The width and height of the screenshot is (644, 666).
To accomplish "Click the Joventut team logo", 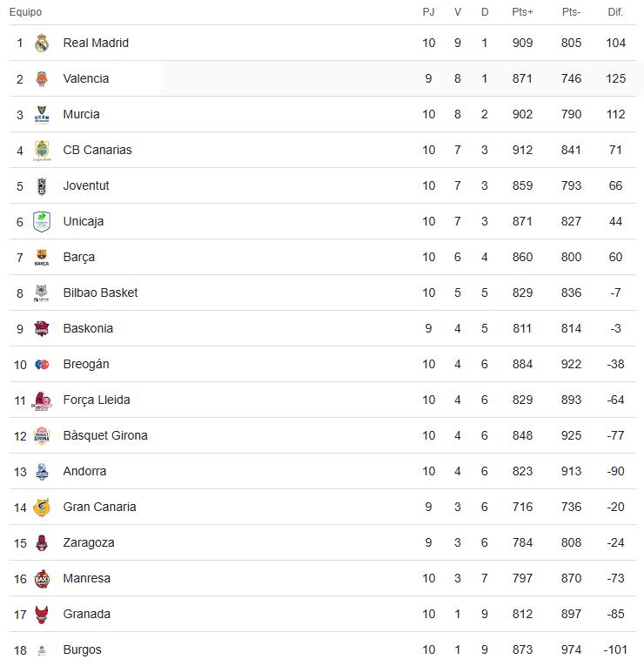I will pyautogui.click(x=42, y=186).
